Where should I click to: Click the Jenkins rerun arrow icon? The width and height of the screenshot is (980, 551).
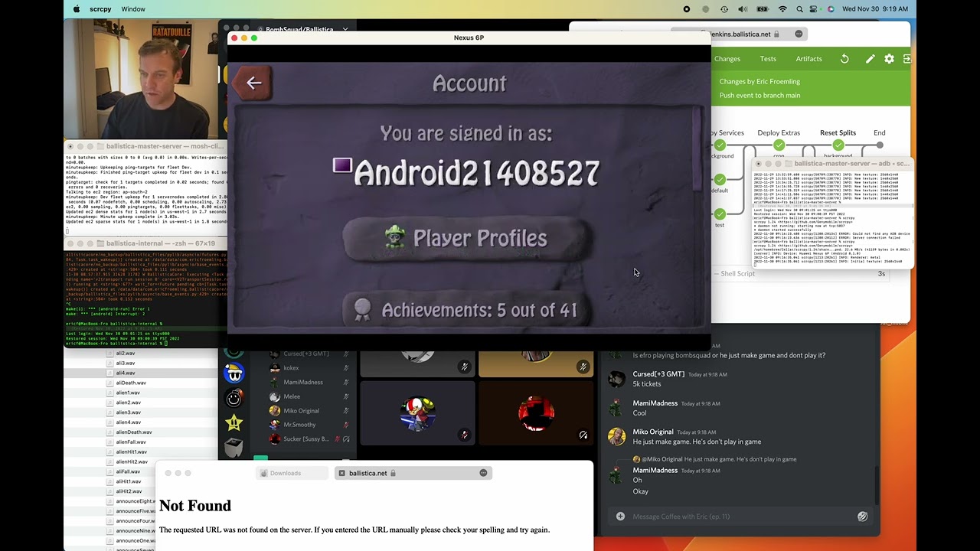coord(844,59)
